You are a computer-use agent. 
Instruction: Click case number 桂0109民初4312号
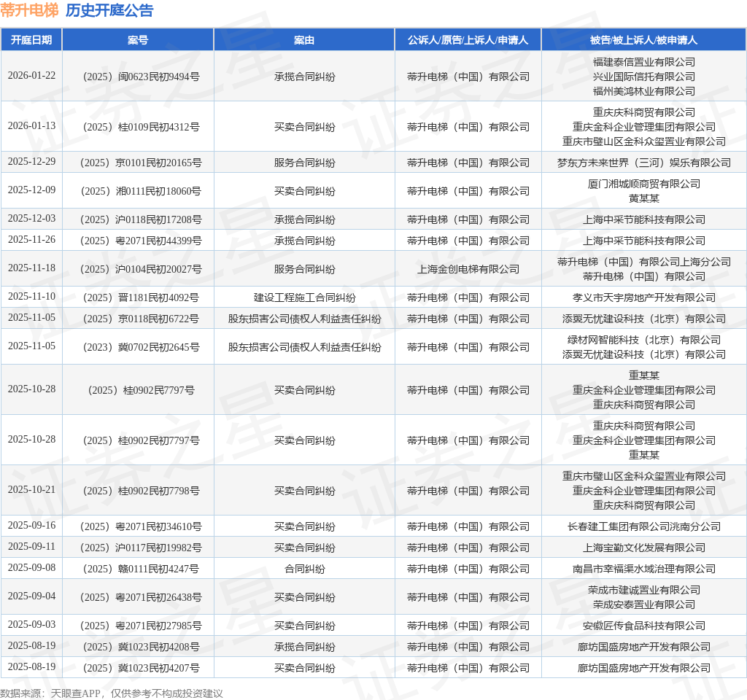[141, 127]
